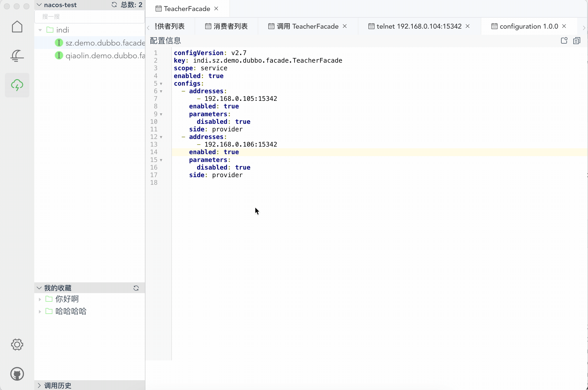Open the GitHub icon at bottom

coord(17,374)
